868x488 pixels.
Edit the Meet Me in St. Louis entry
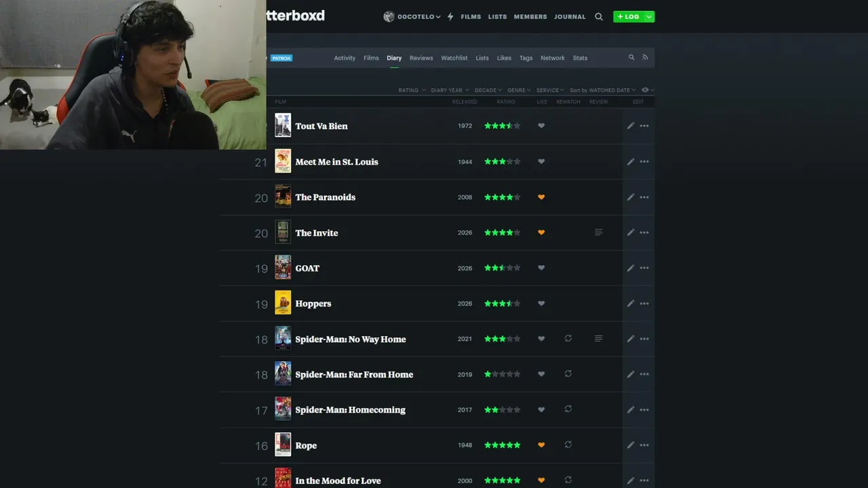631,161
